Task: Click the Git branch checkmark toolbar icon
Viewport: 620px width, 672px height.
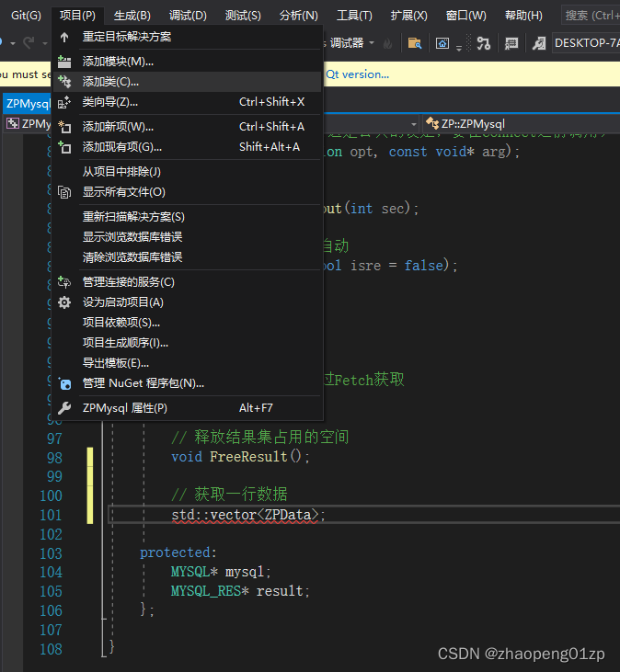Action: [484, 43]
